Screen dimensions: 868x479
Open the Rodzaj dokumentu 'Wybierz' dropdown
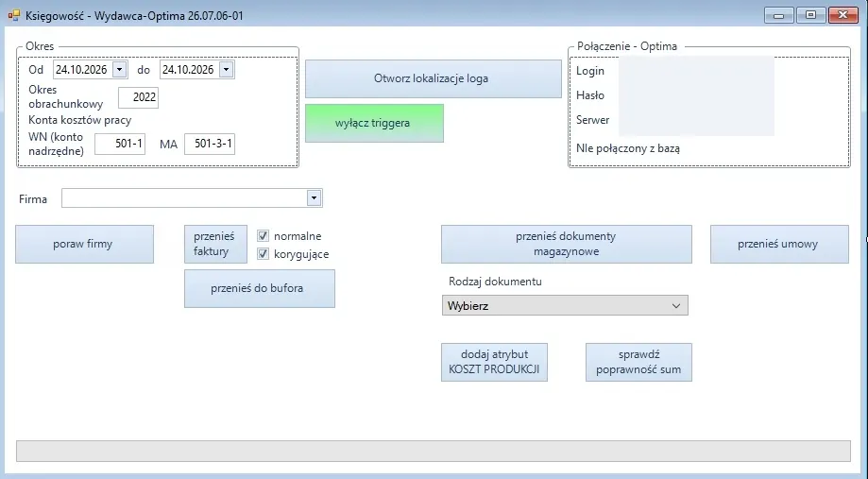coord(565,305)
